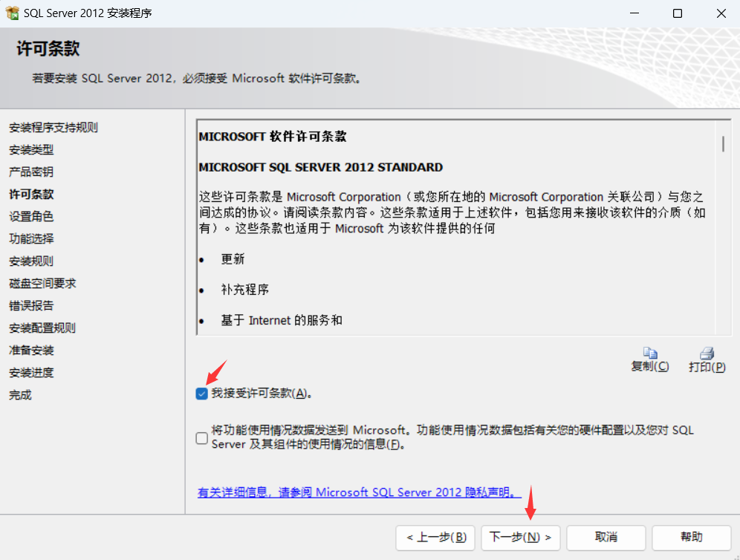The width and height of the screenshot is (740, 560).
Task: Click the license text scrollbar thumb
Action: [723, 143]
